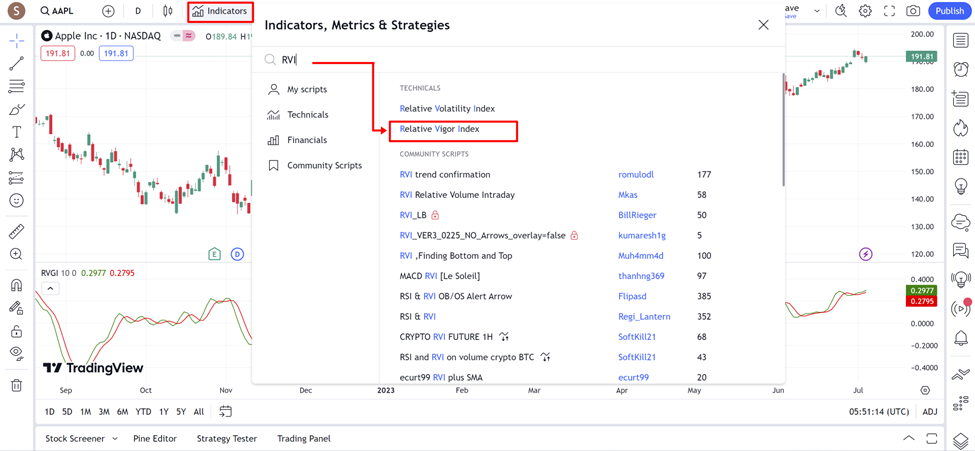Toggle magnet mode for drawings
This screenshot has width=975, height=451.
17,285
